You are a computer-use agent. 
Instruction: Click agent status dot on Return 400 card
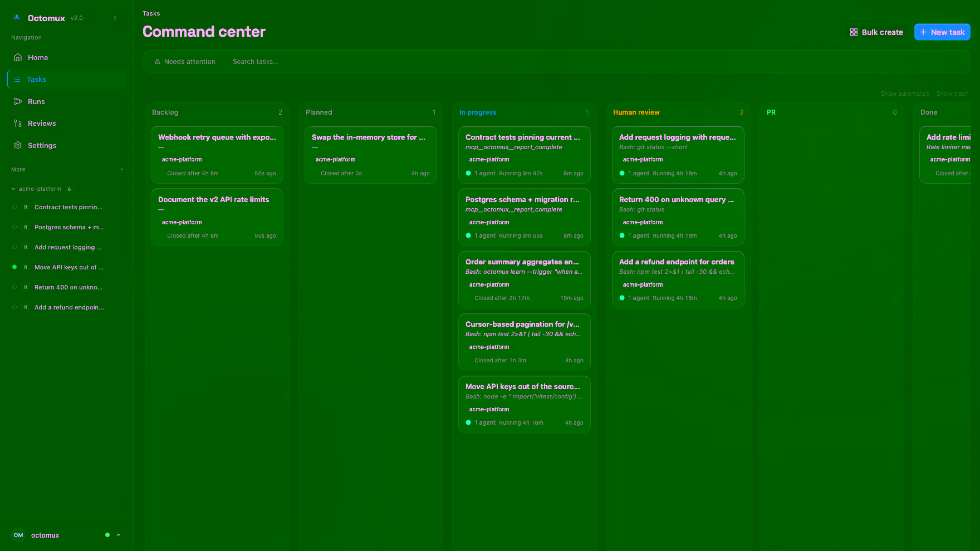(x=622, y=236)
